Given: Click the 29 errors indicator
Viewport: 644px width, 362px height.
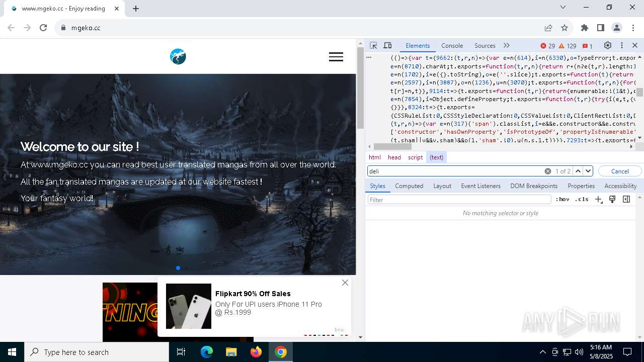Looking at the screenshot, I should coord(548,46).
